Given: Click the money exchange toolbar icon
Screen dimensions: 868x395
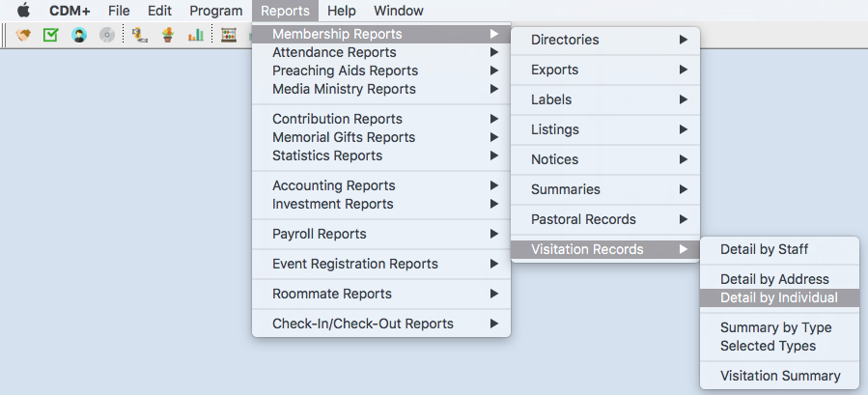Looking at the screenshot, I should [140, 35].
